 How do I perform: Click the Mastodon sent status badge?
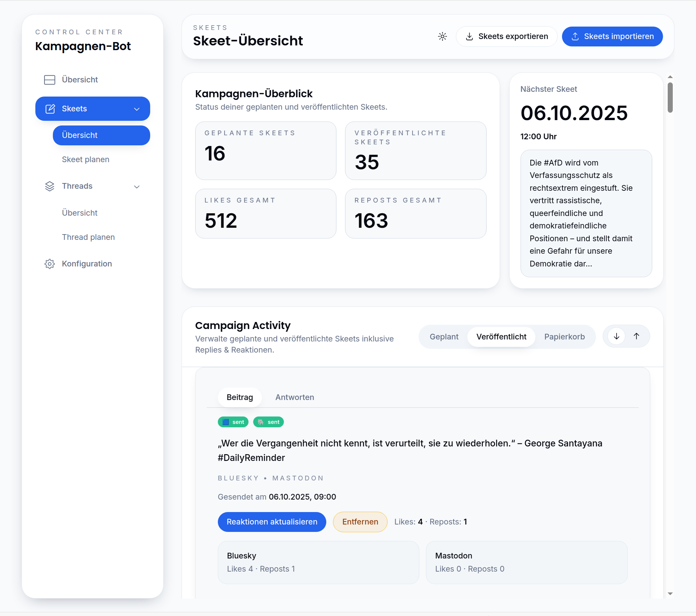pyautogui.click(x=268, y=422)
